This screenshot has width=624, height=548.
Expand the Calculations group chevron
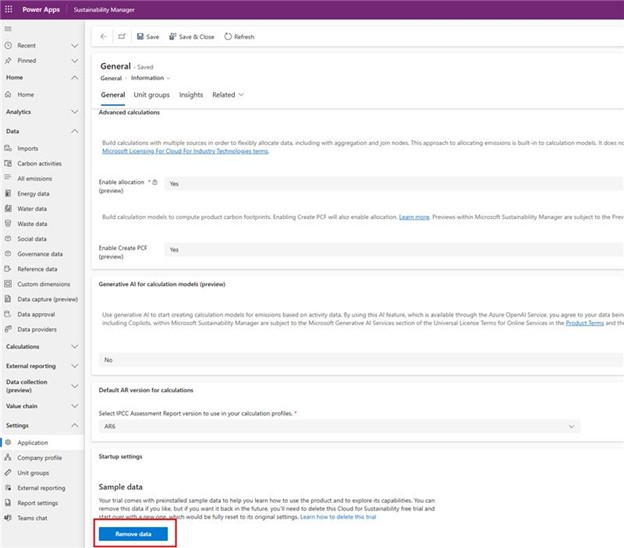(74, 347)
